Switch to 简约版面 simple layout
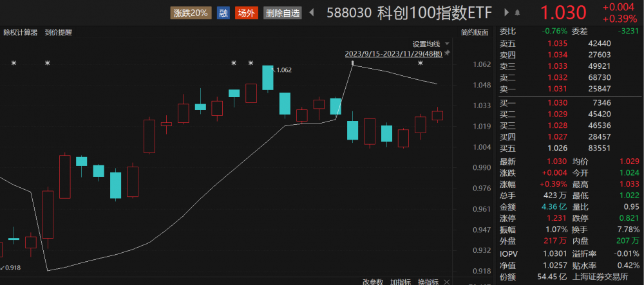Viewport: 644px width, 285px height. pos(475,32)
